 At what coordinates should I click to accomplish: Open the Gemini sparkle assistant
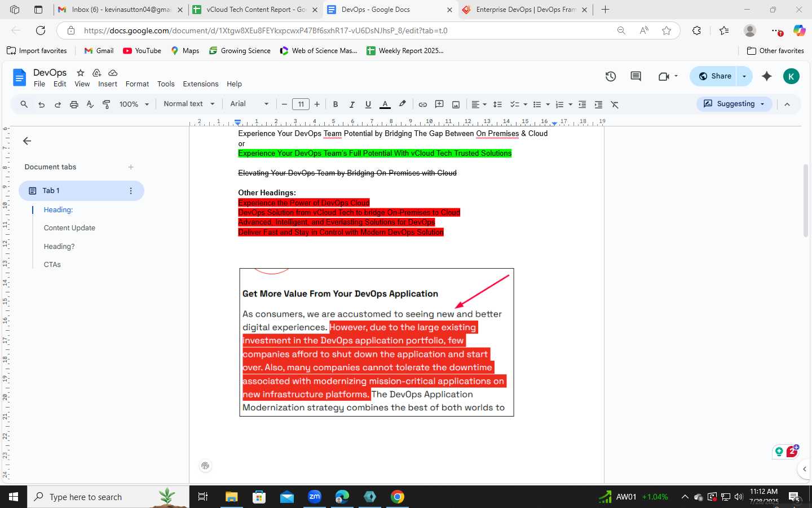[766, 76]
